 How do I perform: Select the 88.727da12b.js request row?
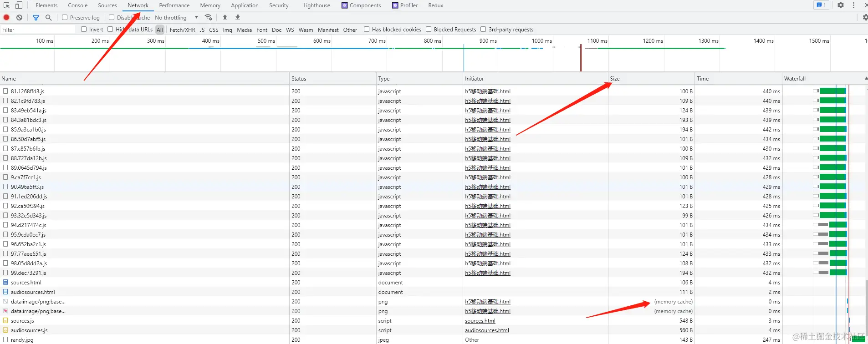pos(434,158)
